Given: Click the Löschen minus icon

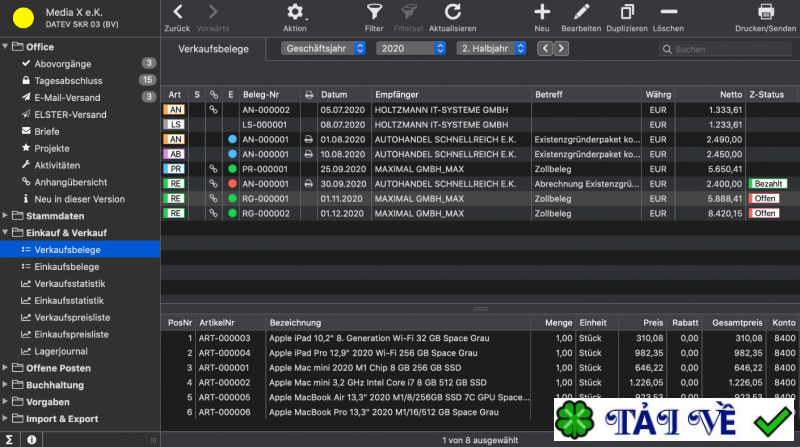Looking at the screenshot, I should tap(669, 12).
